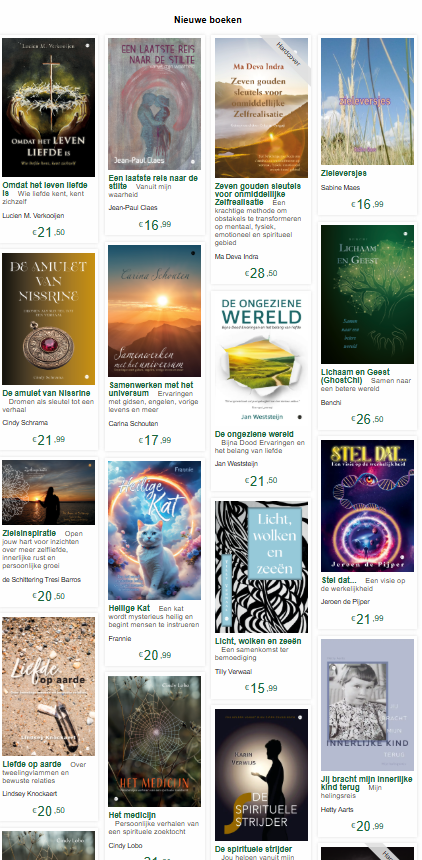Click the 'De spirituele strijder' title link
422x860 pixels.
point(254,849)
